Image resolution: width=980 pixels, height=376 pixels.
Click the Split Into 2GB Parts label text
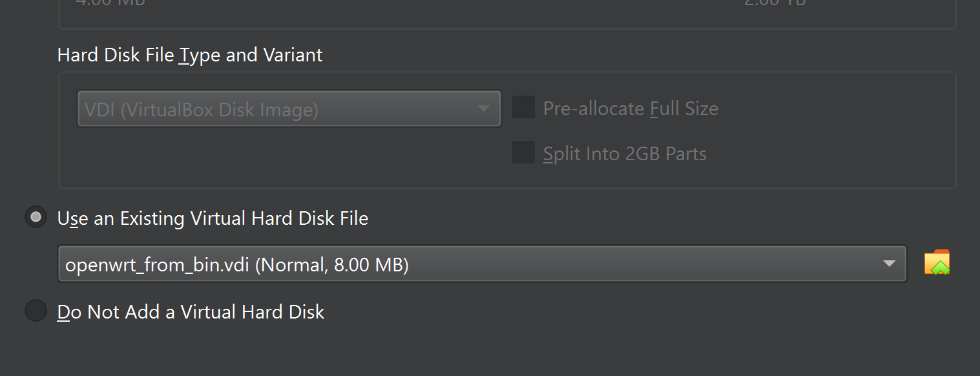pos(625,154)
